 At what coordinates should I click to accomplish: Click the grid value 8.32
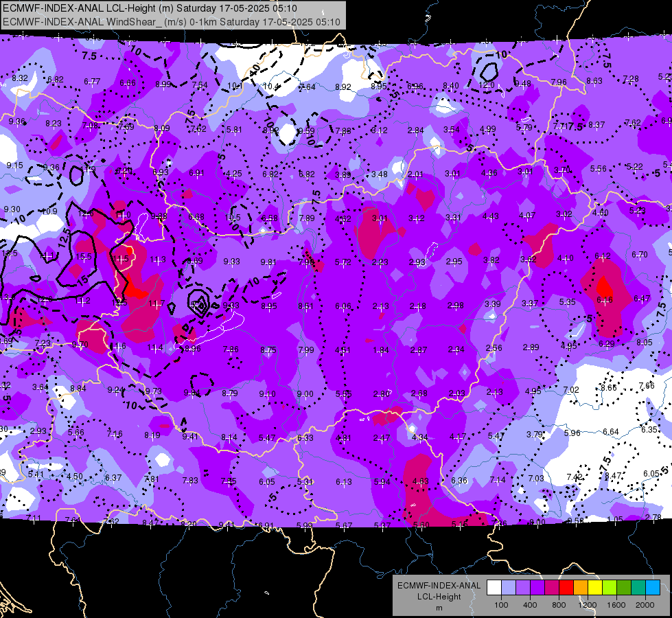point(20,78)
